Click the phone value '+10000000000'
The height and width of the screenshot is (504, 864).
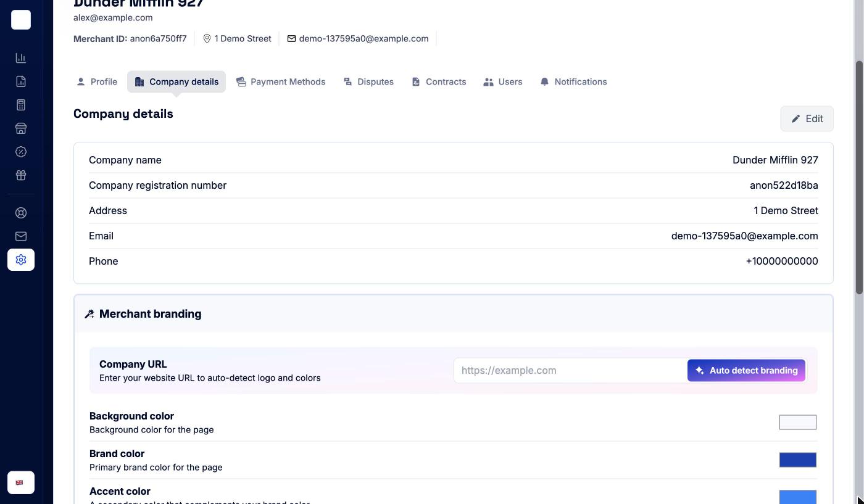tap(782, 261)
